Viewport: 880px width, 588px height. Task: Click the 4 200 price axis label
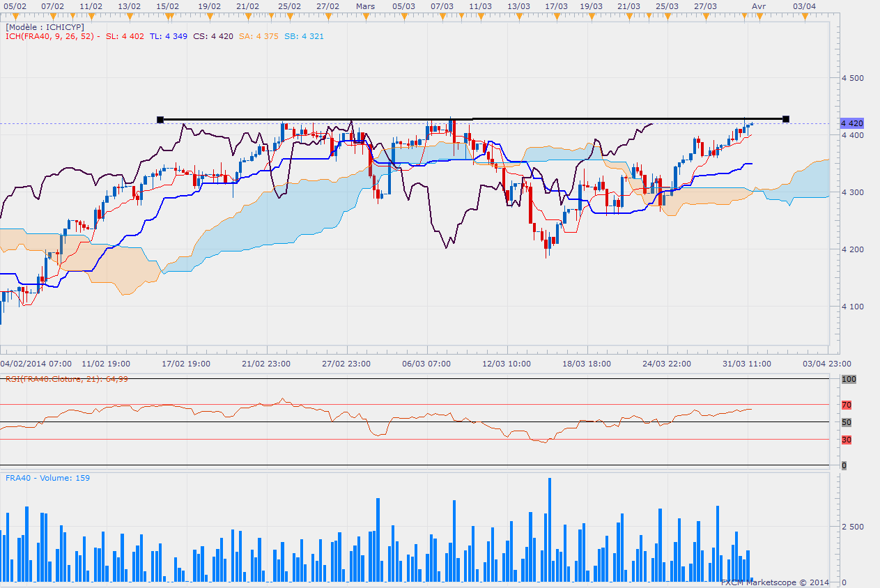853,249
